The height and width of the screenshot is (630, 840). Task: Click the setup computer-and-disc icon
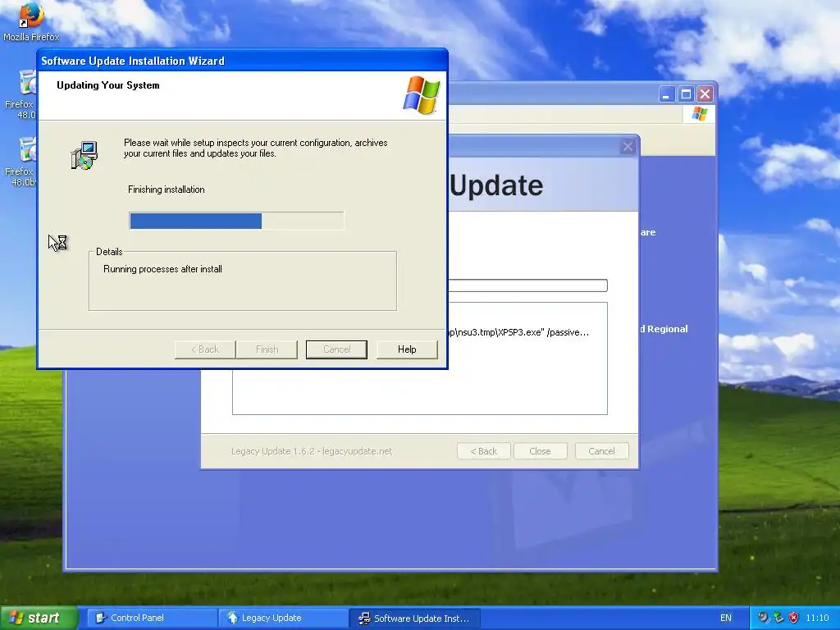(84, 155)
